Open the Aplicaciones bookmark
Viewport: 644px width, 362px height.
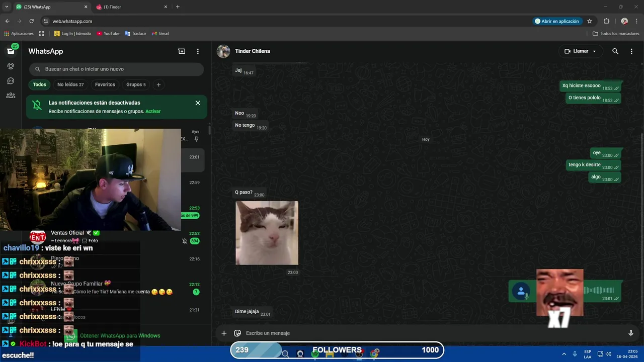(x=19, y=34)
